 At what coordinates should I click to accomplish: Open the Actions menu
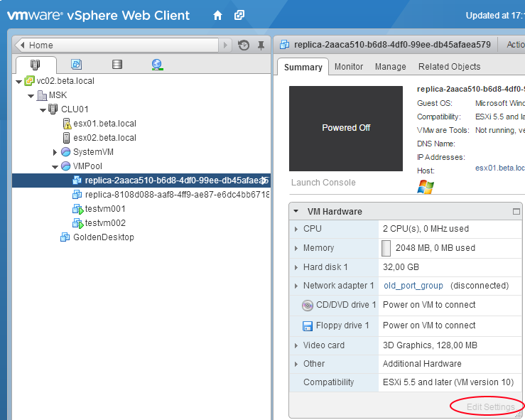click(x=516, y=45)
